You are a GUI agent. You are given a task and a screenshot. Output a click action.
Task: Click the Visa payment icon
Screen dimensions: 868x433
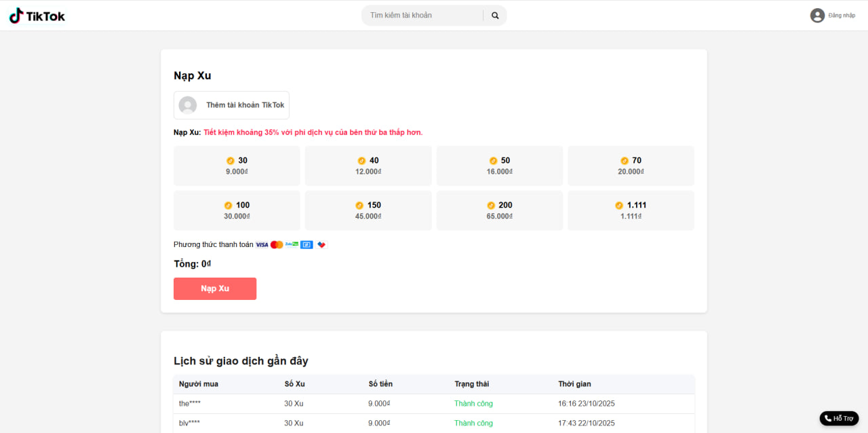coord(262,244)
